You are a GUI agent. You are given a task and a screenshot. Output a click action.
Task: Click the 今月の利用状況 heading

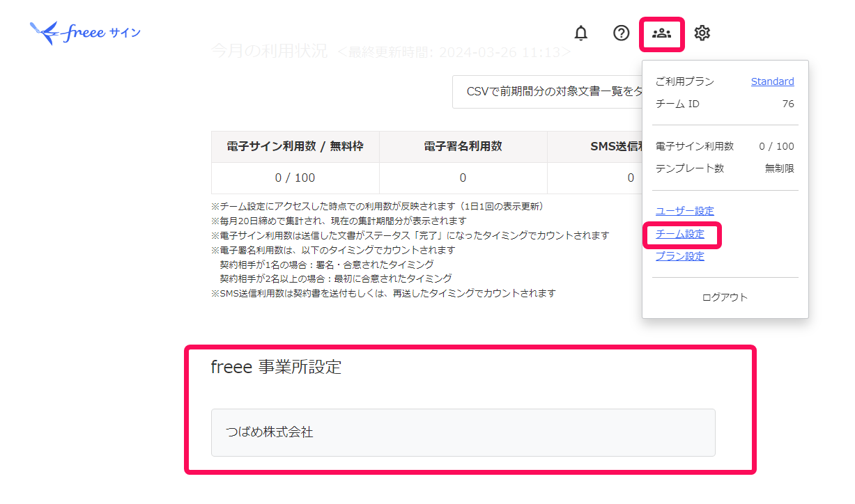point(269,52)
